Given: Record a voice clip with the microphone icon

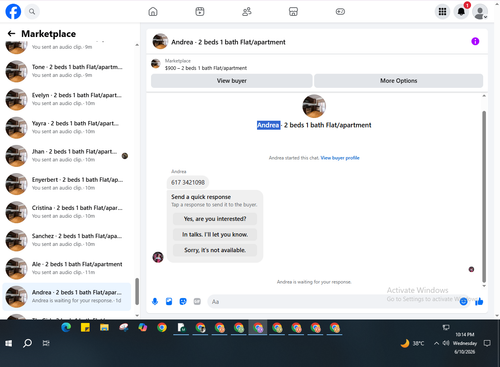Looking at the screenshot, I should [155, 302].
